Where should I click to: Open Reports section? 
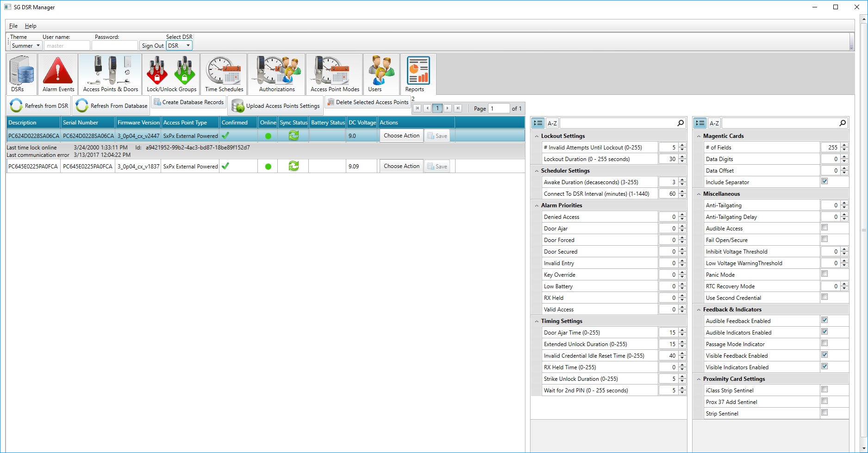point(418,74)
